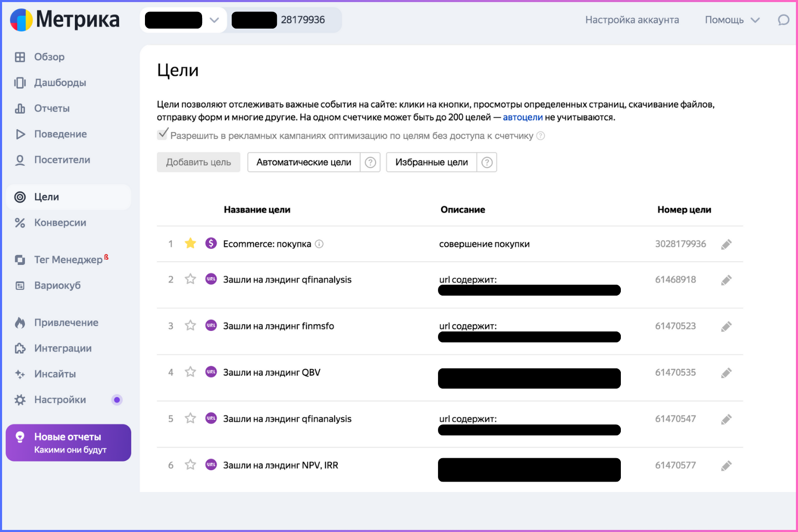Click info icon next to Ecommerce: покупка
This screenshot has height=532, width=798.
[320, 244]
